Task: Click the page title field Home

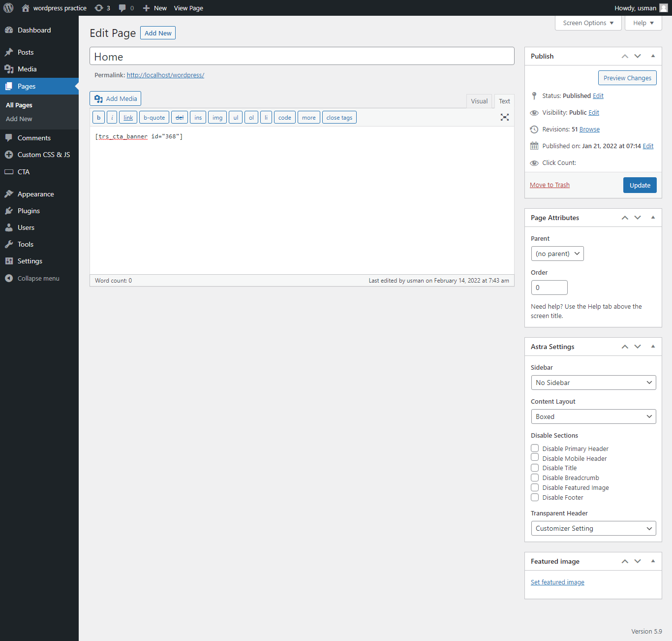Action: tap(302, 56)
